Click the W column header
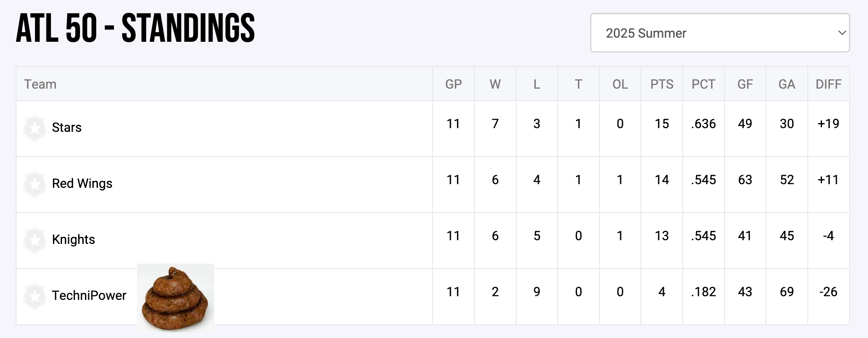 pyautogui.click(x=495, y=84)
